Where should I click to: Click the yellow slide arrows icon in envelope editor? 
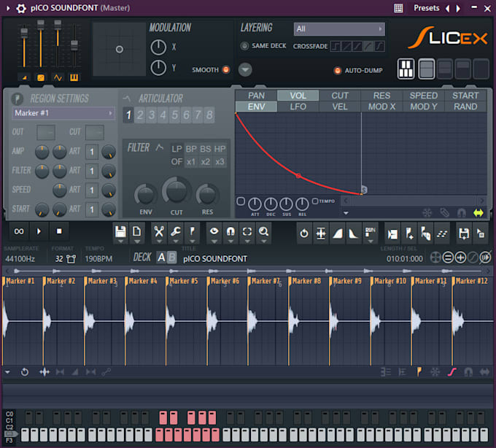pyautogui.click(x=478, y=213)
